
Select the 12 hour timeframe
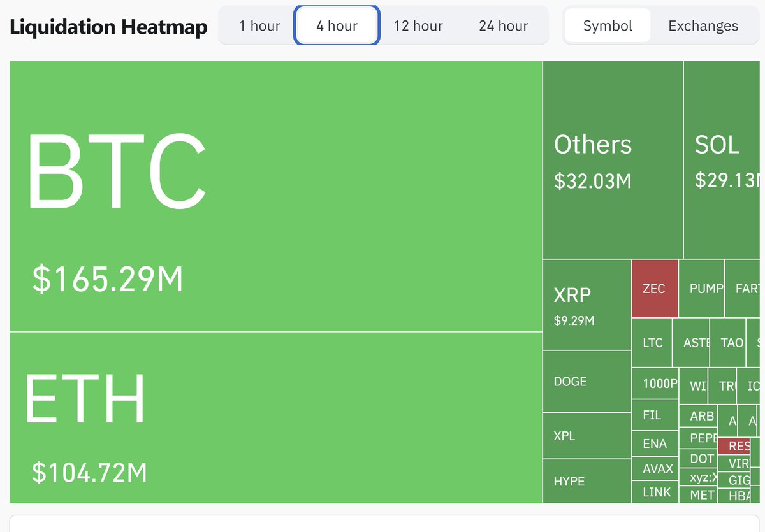tap(418, 25)
